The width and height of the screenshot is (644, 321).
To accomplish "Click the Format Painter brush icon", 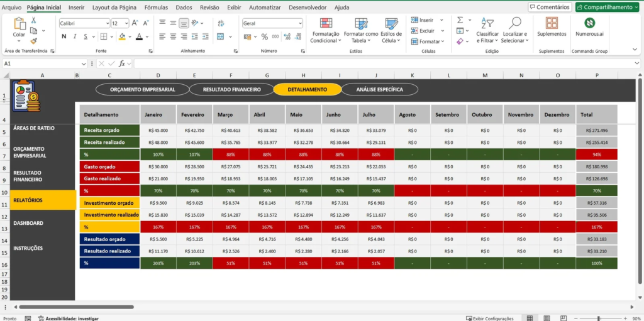I will click(34, 41).
